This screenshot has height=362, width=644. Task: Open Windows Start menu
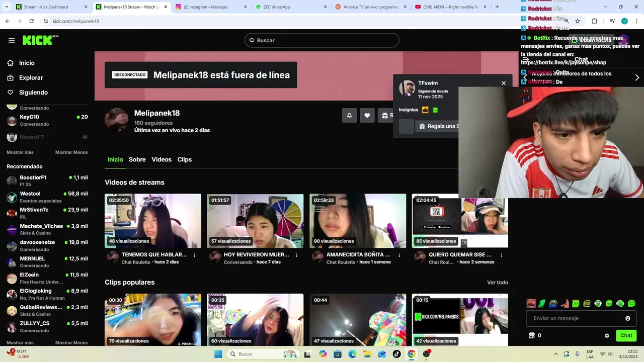click(x=218, y=354)
